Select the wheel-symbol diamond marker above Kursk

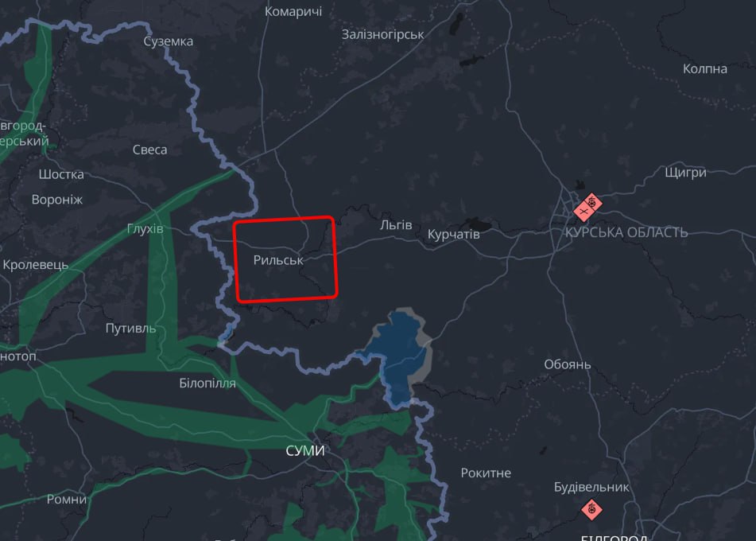(592, 203)
